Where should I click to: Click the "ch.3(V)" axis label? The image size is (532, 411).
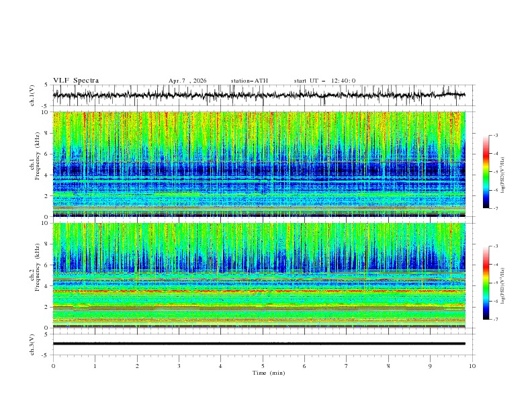(x=32, y=345)
